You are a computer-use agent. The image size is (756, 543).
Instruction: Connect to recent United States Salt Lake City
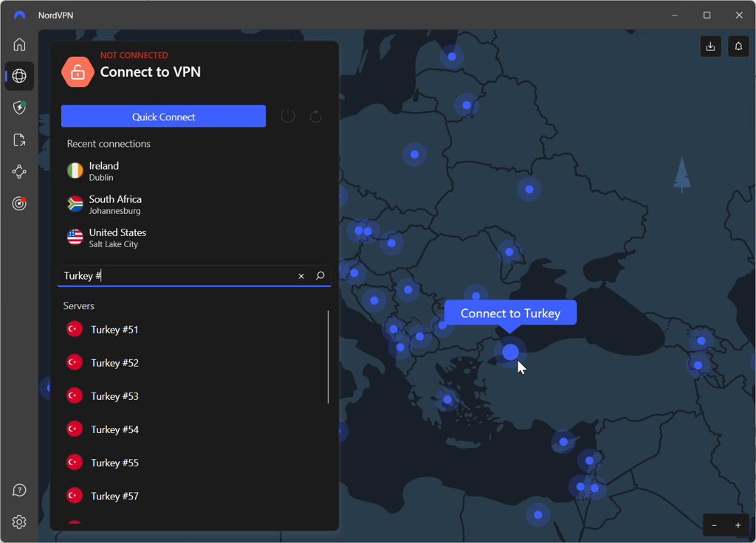coord(193,238)
